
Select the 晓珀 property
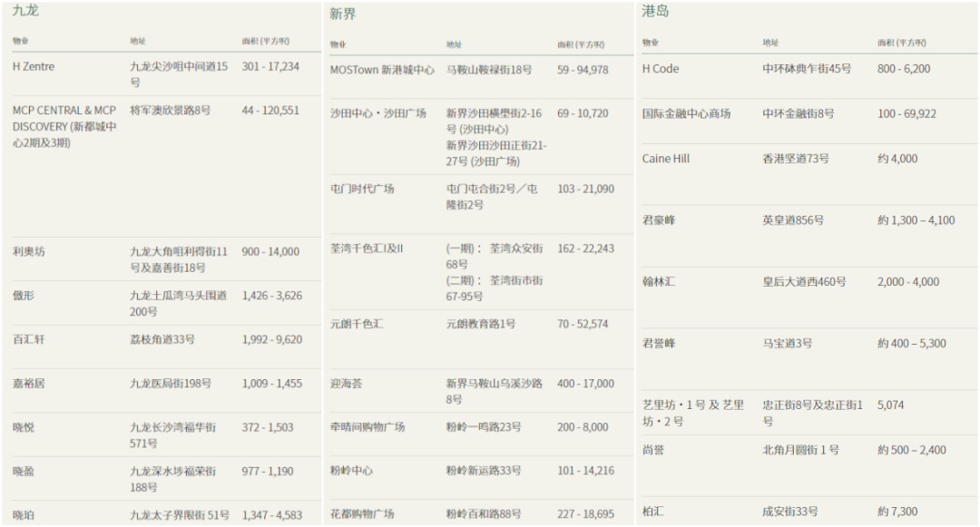click(x=23, y=515)
